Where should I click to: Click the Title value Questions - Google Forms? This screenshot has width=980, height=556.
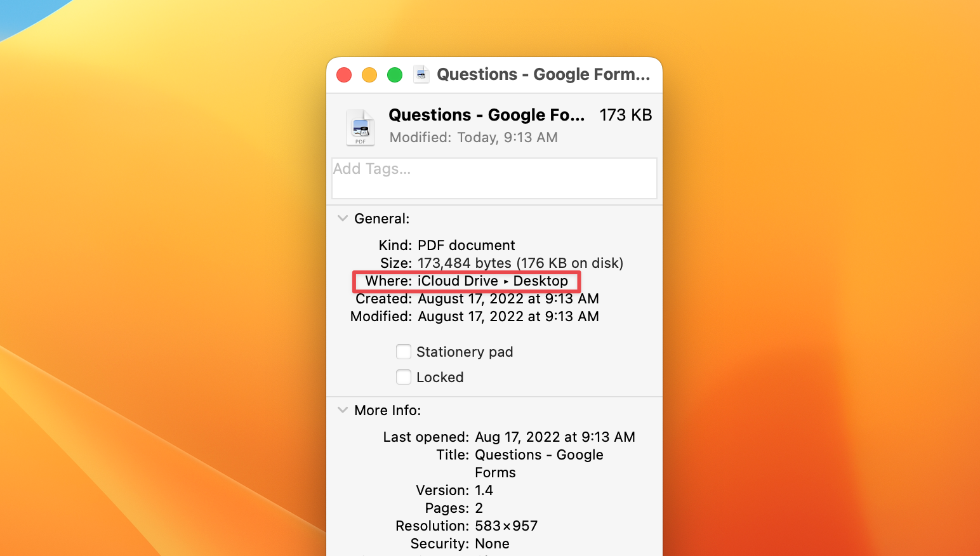(x=539, y=454)
